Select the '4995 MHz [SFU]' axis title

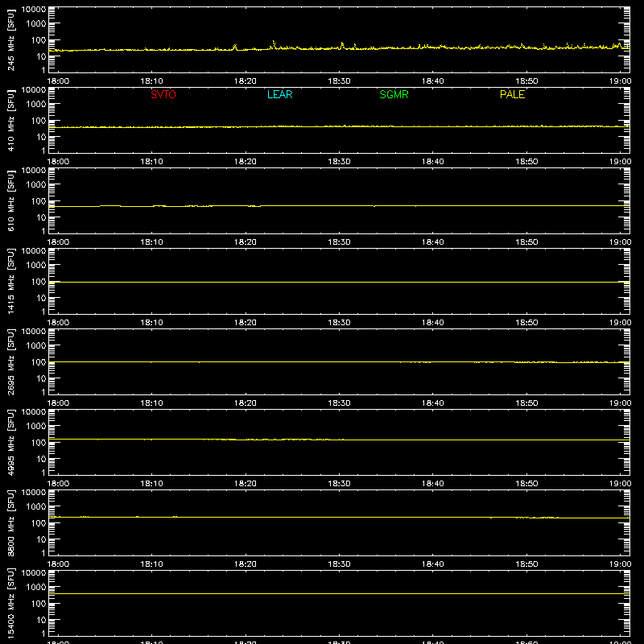point(10,442)
